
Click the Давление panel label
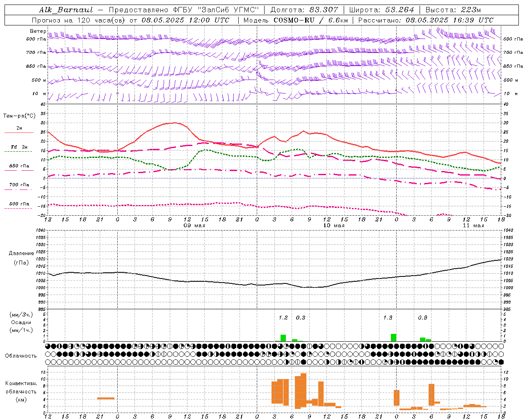coord(21,253)
